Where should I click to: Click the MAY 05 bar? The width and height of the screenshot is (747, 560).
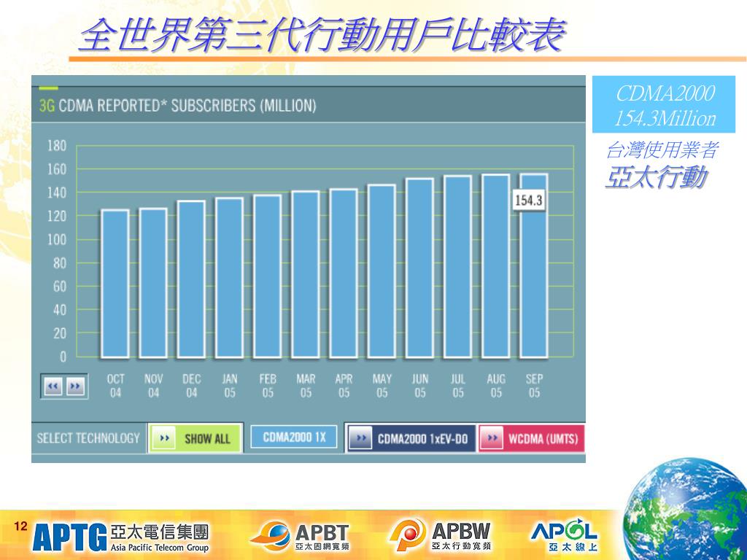point(382,271)
